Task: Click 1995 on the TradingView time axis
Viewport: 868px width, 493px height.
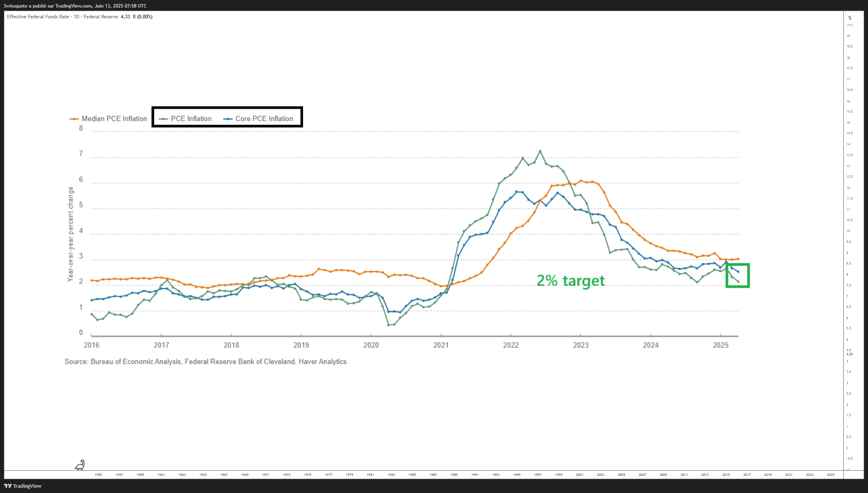Action: click(x=517, y=475)
